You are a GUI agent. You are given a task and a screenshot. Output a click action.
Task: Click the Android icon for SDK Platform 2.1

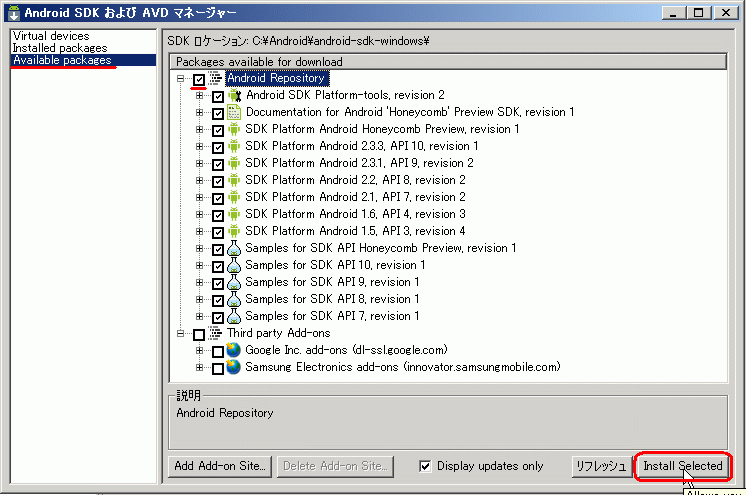pyautogui.click(x=234, y=198)
